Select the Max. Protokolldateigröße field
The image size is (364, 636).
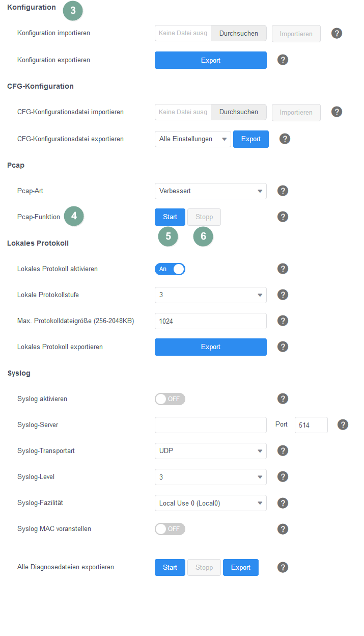click(x=211, y=321)
